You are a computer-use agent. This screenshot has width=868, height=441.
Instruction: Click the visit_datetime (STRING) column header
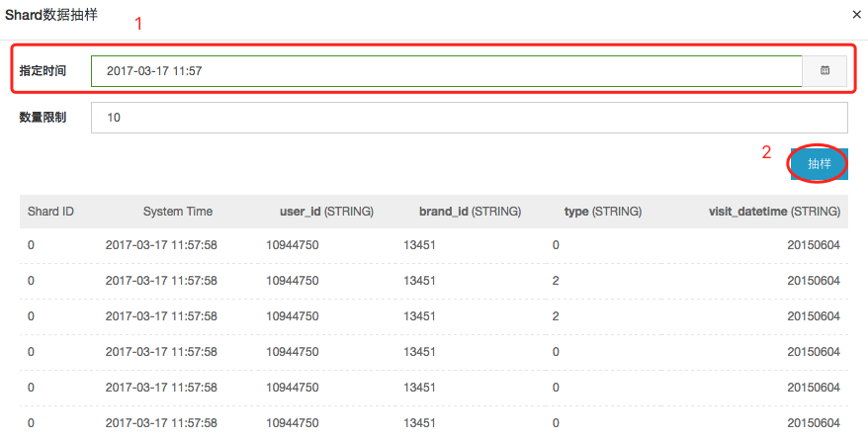pos(774,212)
